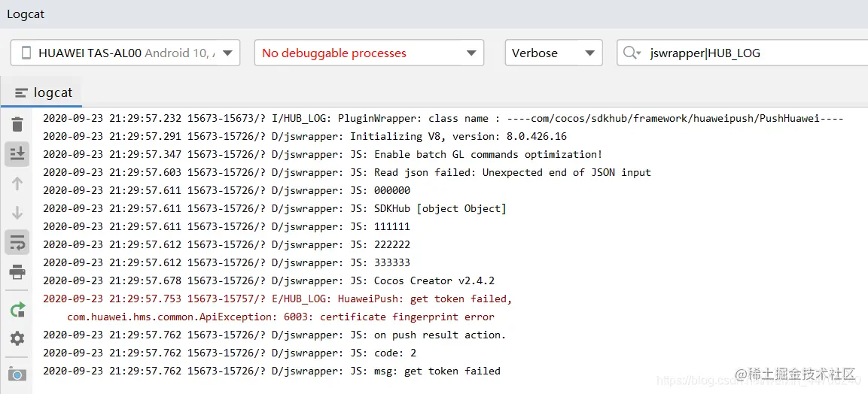This screenshot has width=868, height=394.
Task: Take a device screenshot with camera icon
Action: click(17, 374)
